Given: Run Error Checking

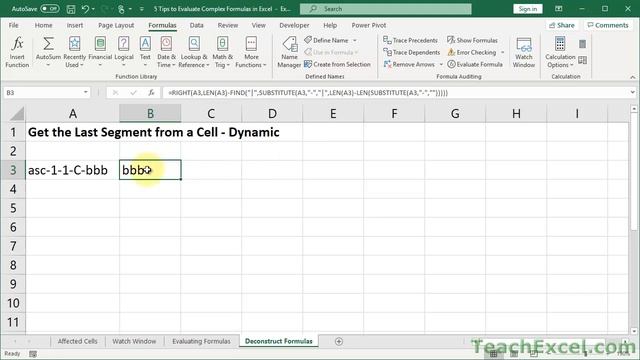Looking at the screenshot, I should pos(471,52).
